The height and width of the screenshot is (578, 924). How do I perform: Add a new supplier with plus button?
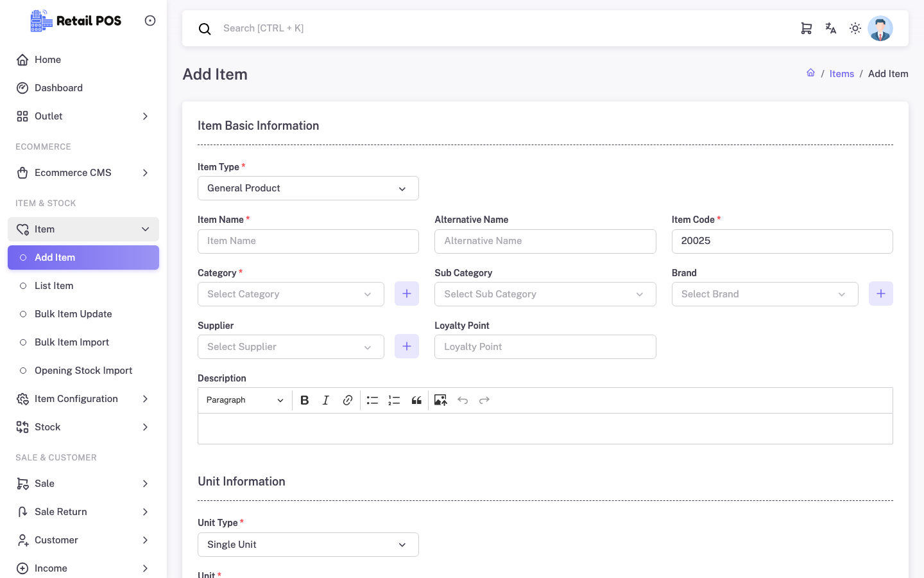(407, 346)
